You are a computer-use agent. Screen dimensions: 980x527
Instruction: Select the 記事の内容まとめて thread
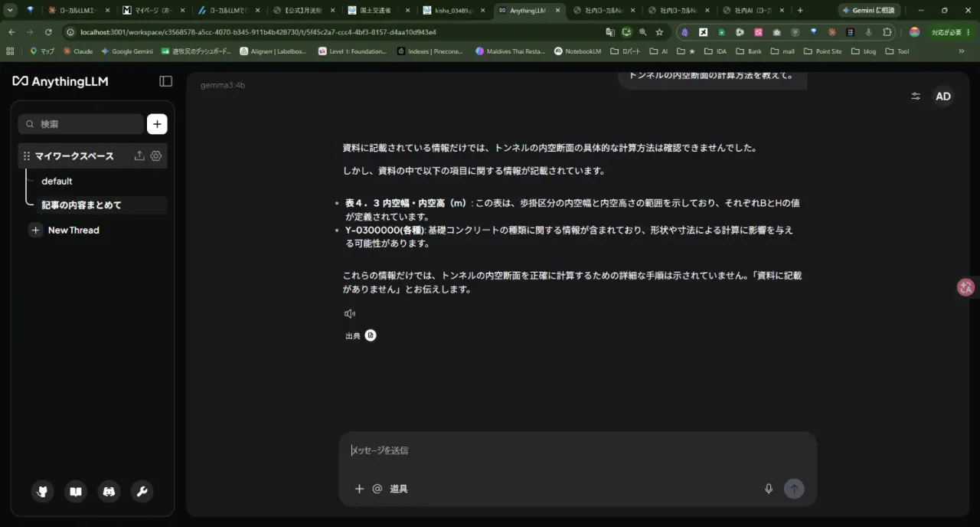[100, 205]
